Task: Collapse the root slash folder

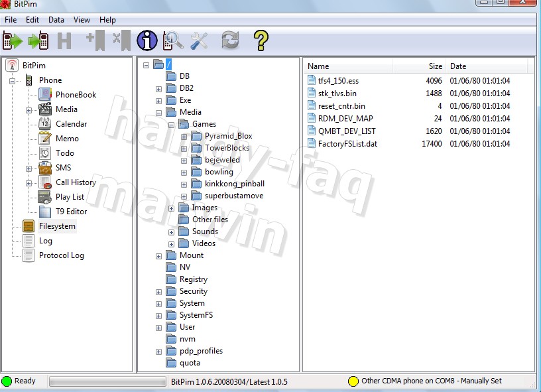Action: [146, 65]
